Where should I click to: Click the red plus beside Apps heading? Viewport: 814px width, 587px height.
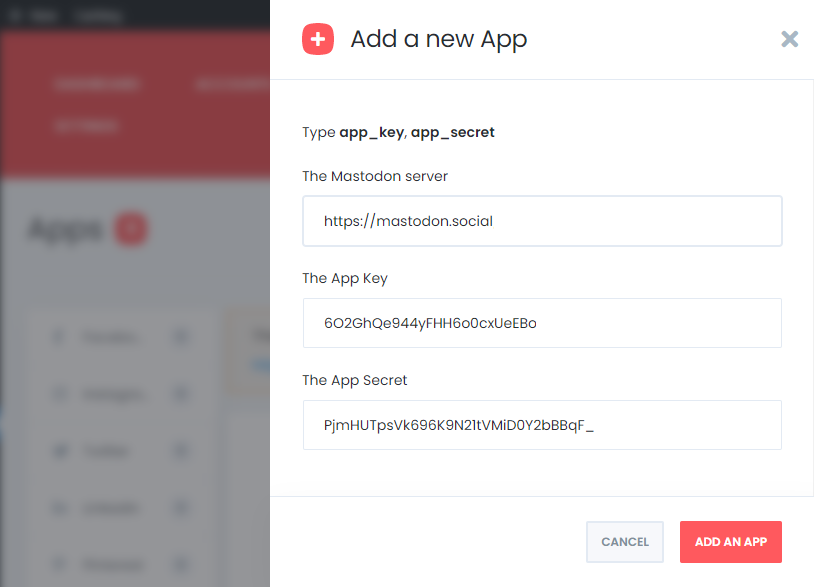pyautogui.click(x=131, y=230)
